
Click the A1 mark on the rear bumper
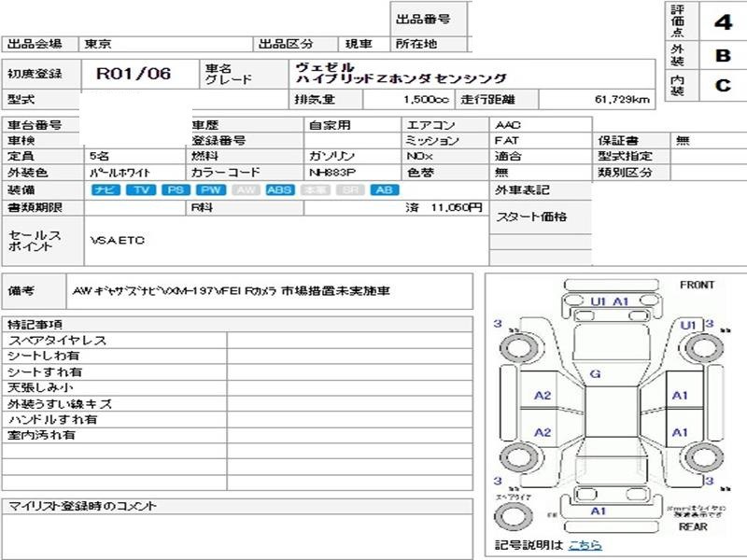599,511
